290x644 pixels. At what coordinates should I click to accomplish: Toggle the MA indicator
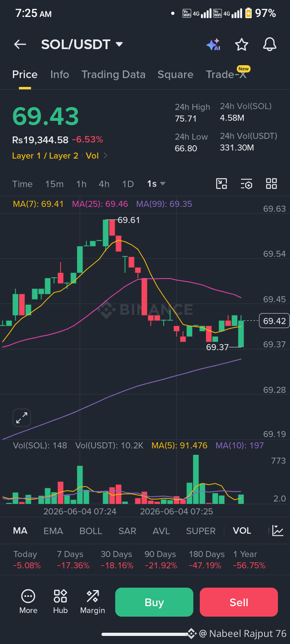(20, 530)
